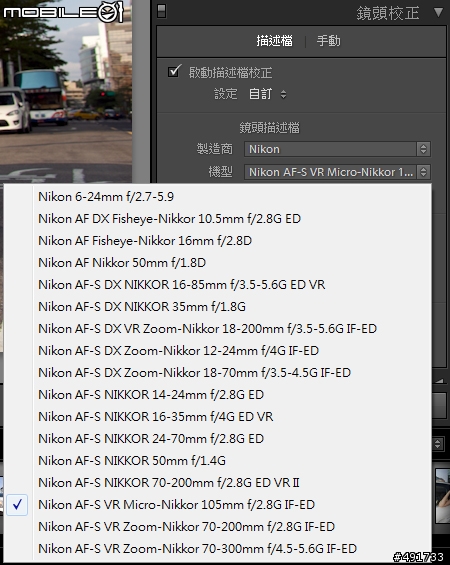
Task: Toggle the 鏡頭校正 panel on/off switch
Action: [162, 11]
